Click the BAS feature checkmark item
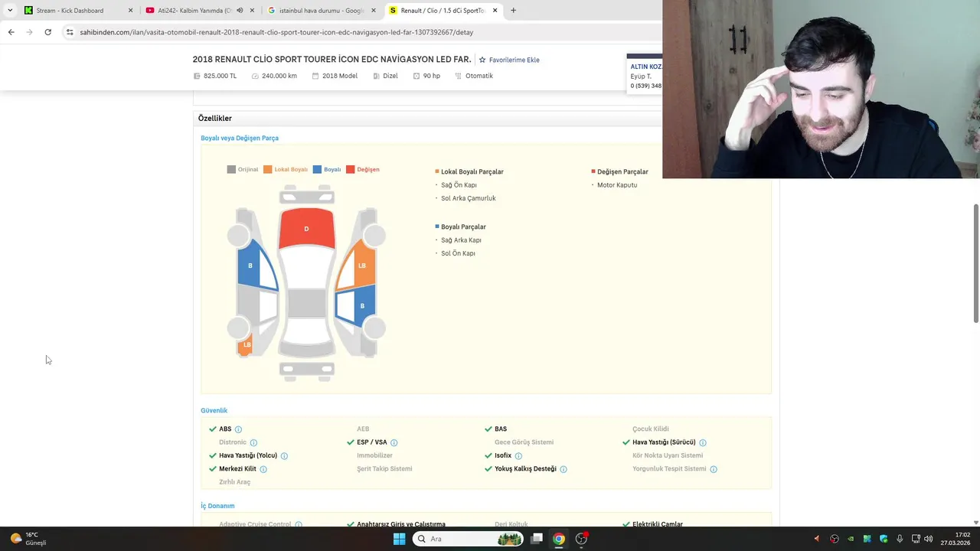This screenshot has width=980, height=551. point(496,429)
